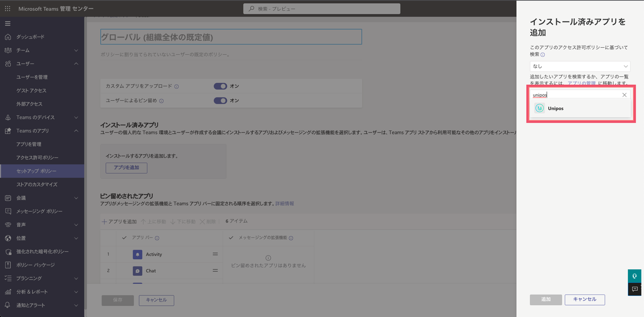Screen dimensions: 644x317
Task: Click the top search preview box
Action: click(x=322, y=9)
